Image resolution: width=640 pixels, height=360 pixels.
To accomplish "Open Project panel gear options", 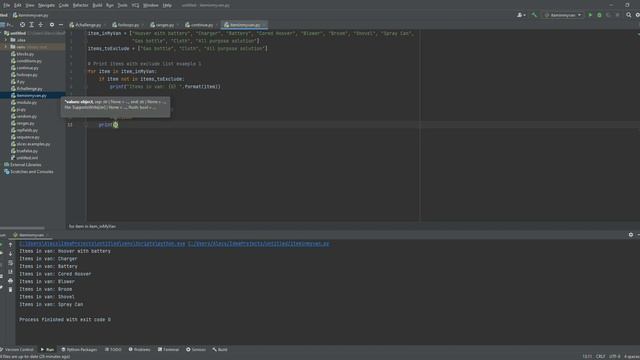I will tap(52, 25).
